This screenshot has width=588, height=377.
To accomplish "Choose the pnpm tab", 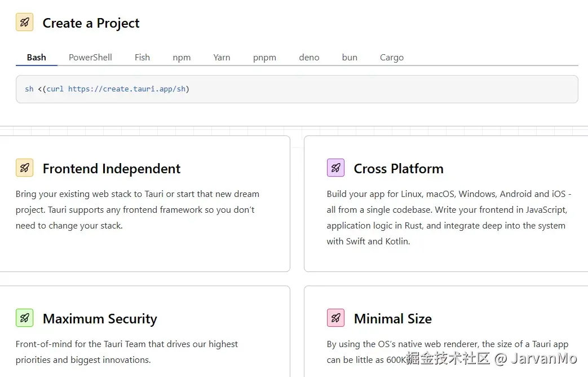I will [264, 57].
